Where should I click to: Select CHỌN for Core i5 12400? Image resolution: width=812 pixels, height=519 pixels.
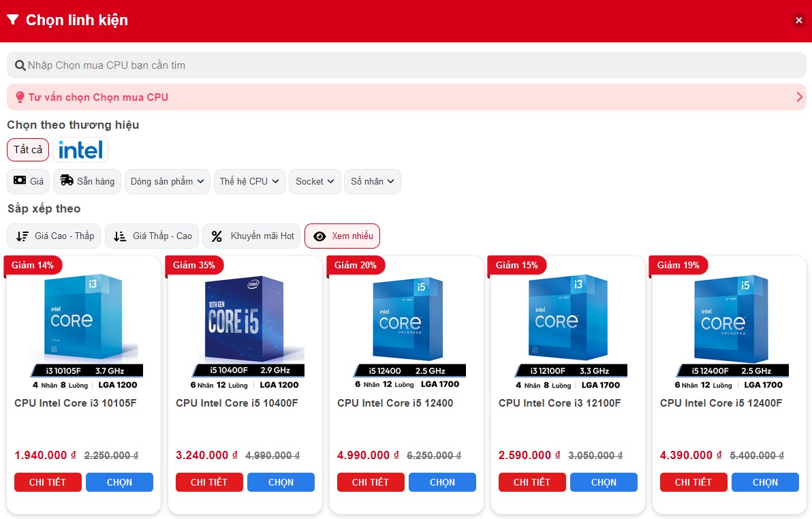[442, 482]
